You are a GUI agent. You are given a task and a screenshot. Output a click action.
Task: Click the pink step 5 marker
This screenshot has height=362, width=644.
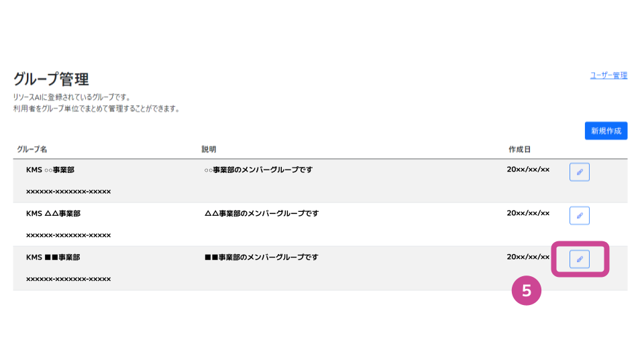tap(526, 290)
